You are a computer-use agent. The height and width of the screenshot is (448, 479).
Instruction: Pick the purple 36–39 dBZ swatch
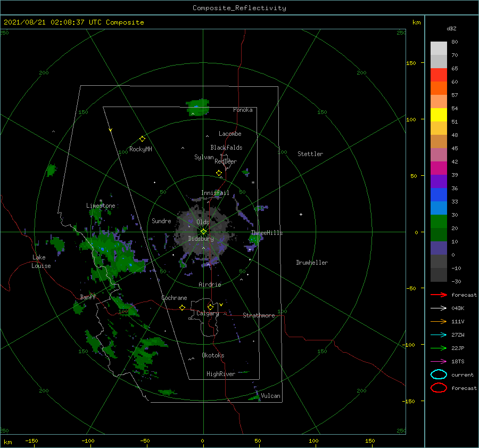pos(439,181)
